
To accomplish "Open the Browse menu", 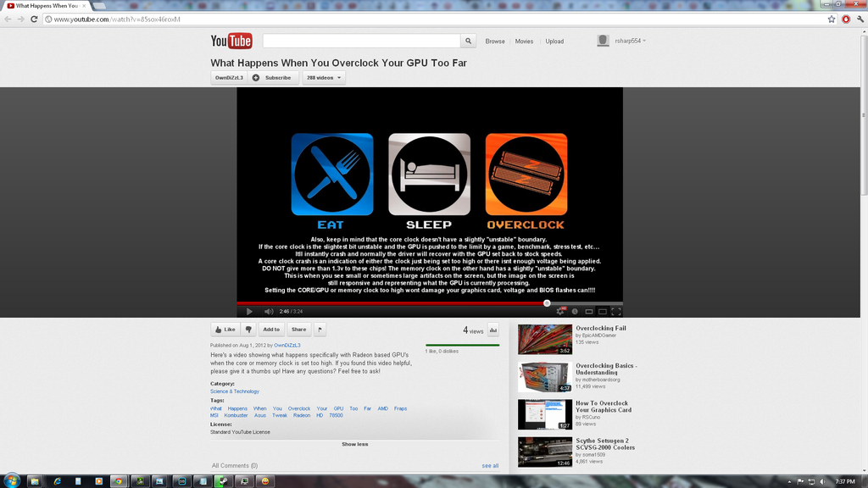I will (494, 40).
